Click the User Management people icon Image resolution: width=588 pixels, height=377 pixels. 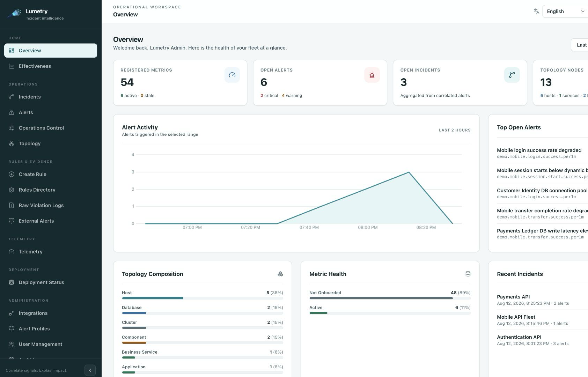(12, 344)
